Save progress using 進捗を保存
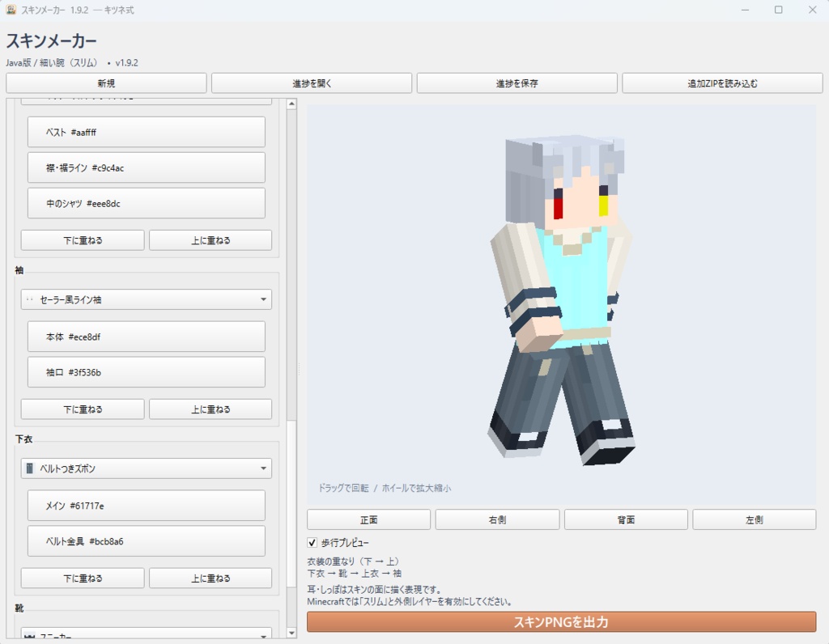The height and width of the screenshot is (644, 829). [x=517, y=83]
